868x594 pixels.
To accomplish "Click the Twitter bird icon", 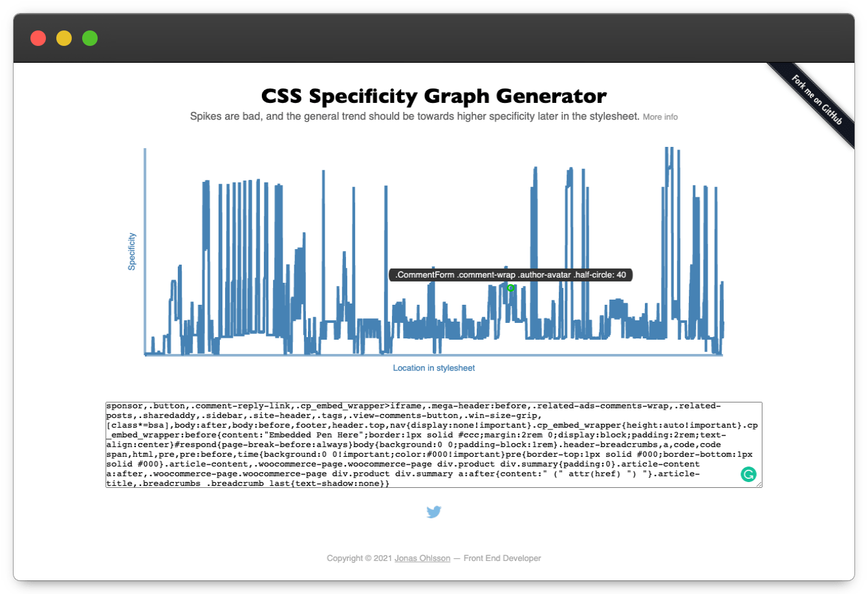I will 433,512.
